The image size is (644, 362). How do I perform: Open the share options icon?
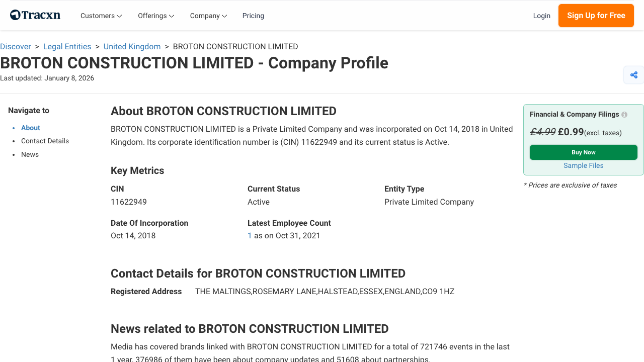(633, 74)
